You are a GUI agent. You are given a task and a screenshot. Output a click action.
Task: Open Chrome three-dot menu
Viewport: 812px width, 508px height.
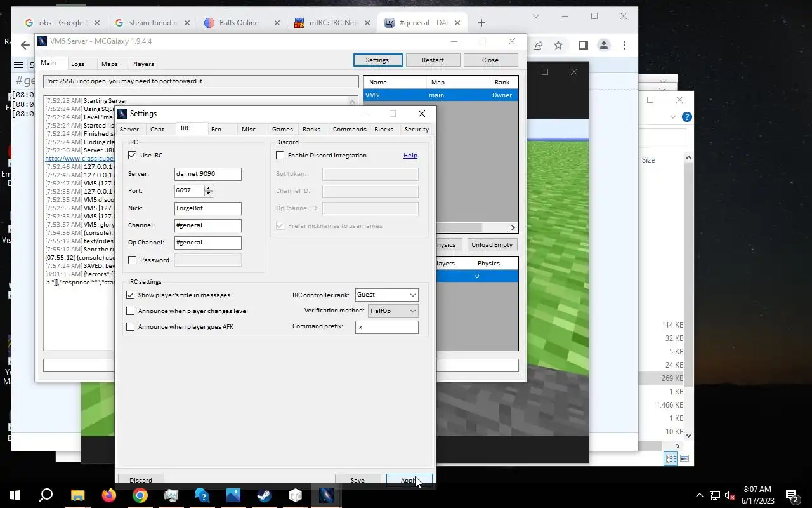[x=624, y=45]
